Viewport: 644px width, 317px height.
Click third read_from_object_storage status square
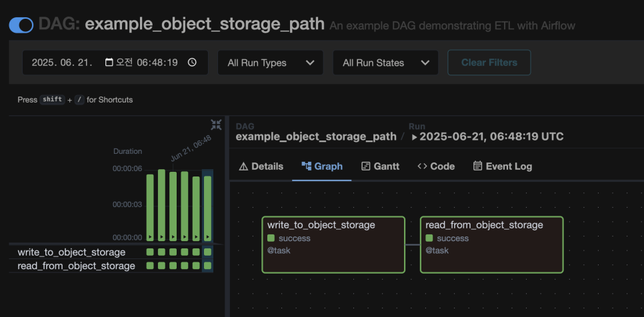pyautogui.click(x=173, y=265)
